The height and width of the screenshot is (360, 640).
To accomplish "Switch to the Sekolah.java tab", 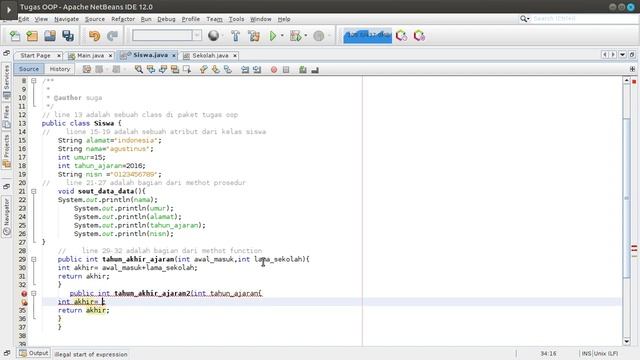I will (210, 56).
